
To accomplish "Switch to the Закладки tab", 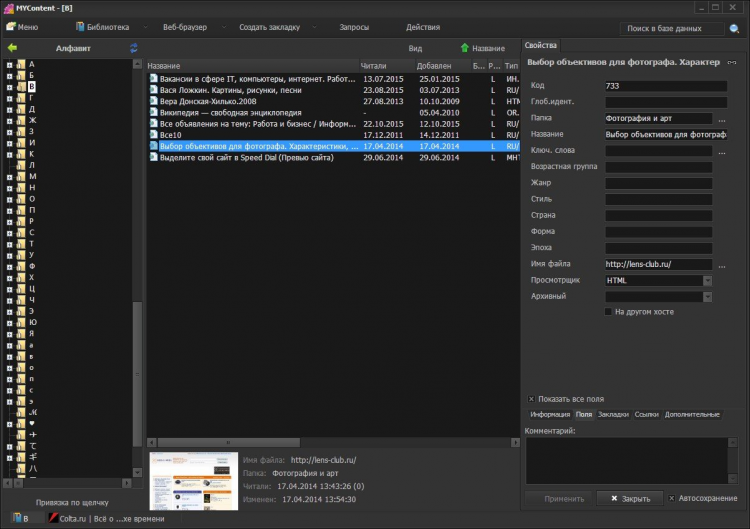I will point(613,414).
